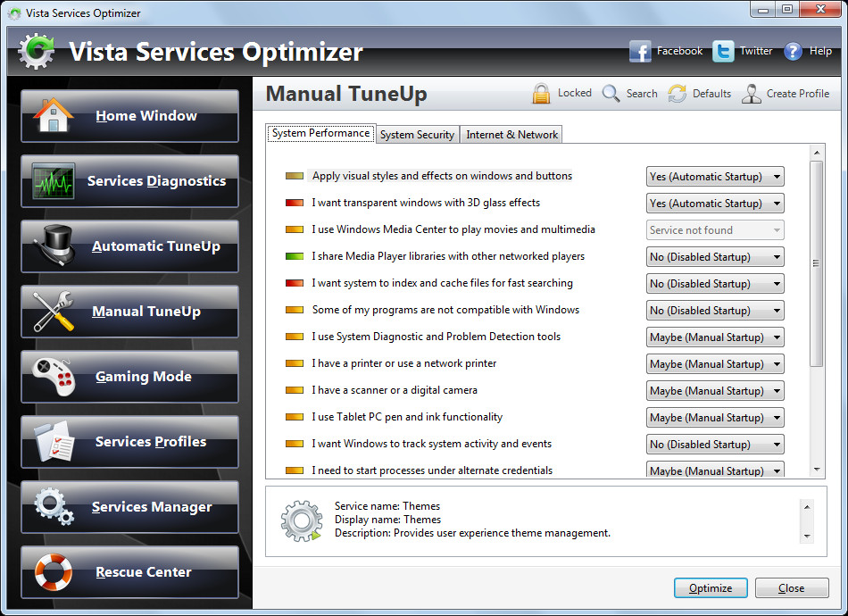The width and height of the screenshot is (848, 616).
Task: Open Services Profiles page
Action: tap(129, 442)
